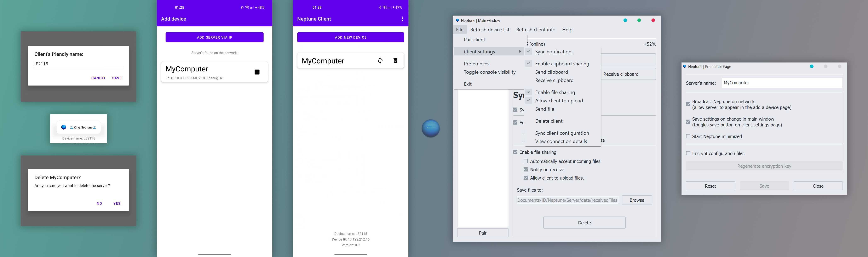The height and width of the screenshot is (257, 868).
Task: Click the Browse button for save folder
Action: pos(637,200)
